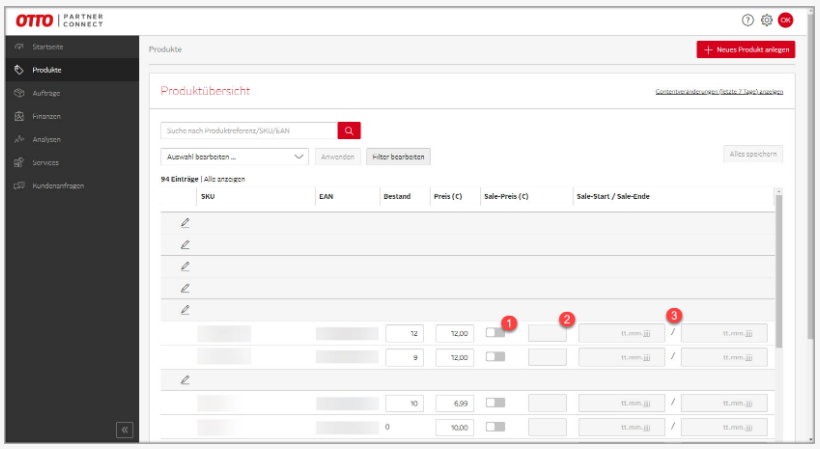Open the red OK user avatar

(785, 20)
